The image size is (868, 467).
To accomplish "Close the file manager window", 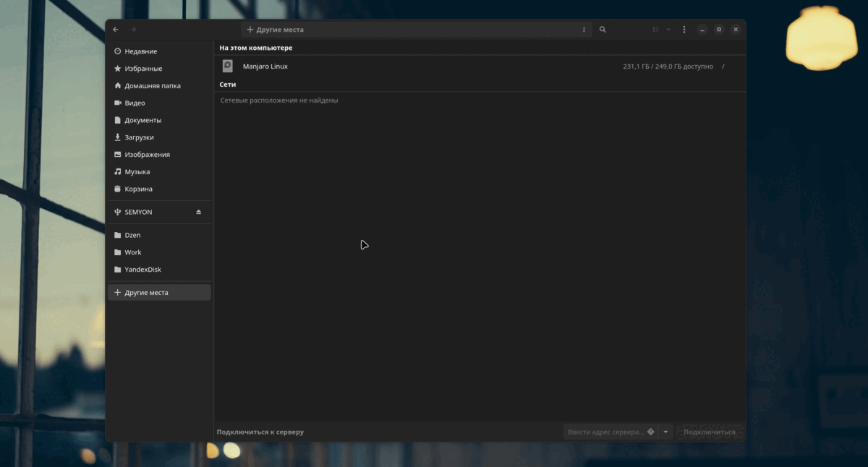I will (x=736, y=30).
